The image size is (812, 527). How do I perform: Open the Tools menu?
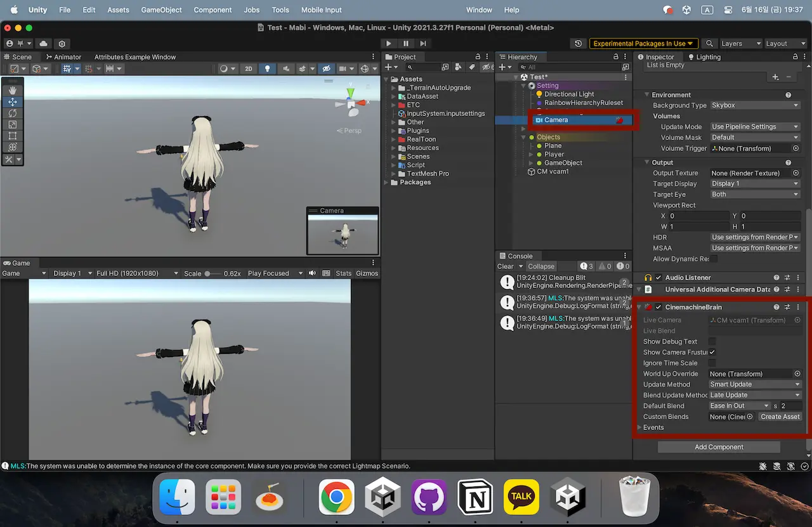(x=280, y=10)
